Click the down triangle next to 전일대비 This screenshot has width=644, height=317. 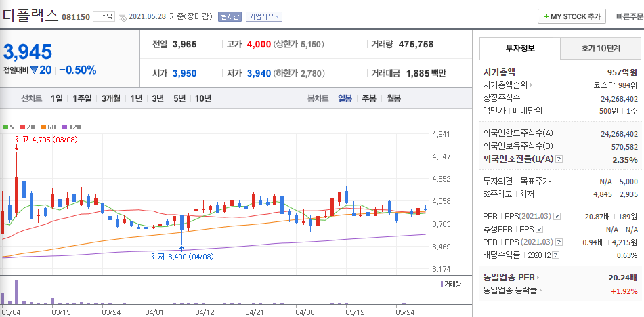[34, 70]
